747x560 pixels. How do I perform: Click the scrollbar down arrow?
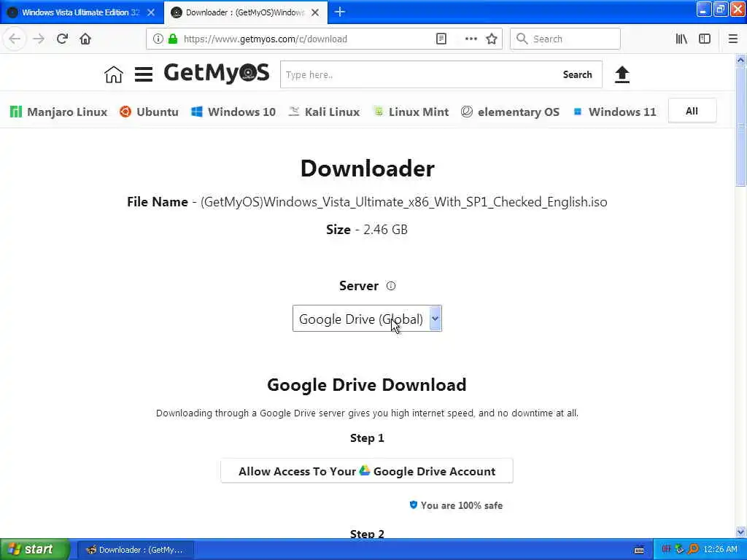point(740,532)
